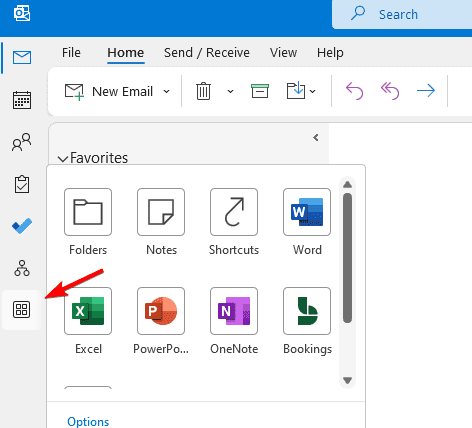
Task: Open the Calendar view in sidebar
Action: pyautogui.click(x=22, y=100)
